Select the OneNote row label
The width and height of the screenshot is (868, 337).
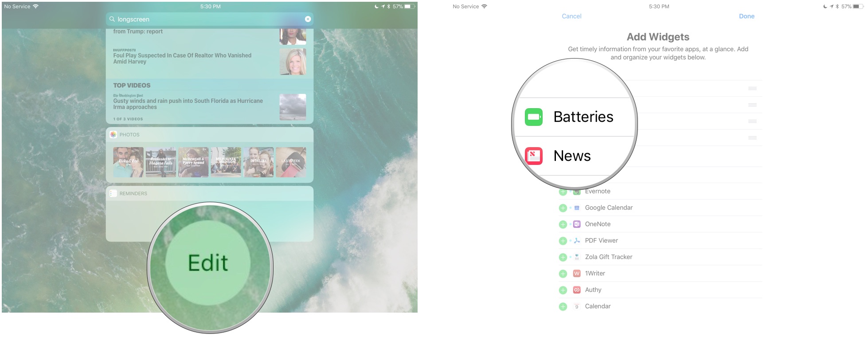[598, 224]
